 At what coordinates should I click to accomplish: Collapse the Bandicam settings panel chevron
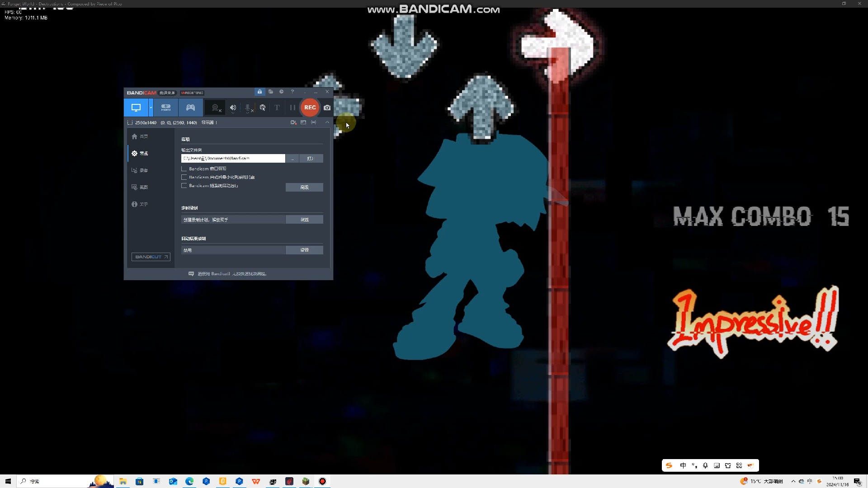coord(327,122)
